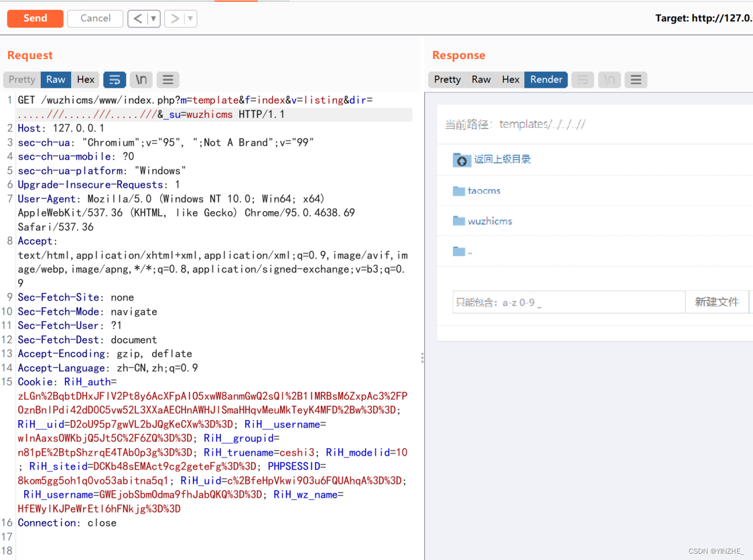Click the panel divider drag handle
The image size is (753, 560).
click(422, 358)
